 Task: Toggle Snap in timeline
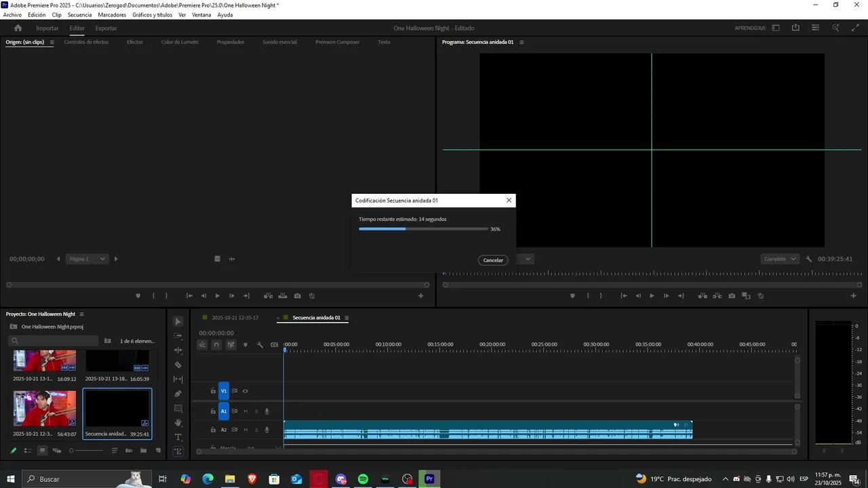pyautogui.click(x=216, y=345)
